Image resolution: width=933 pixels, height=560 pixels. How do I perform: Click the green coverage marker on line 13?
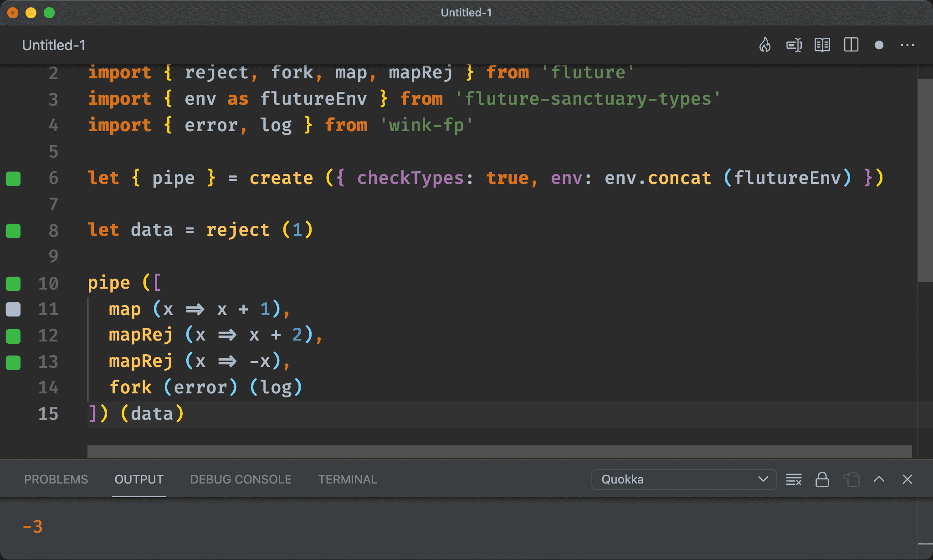point(13,362)
